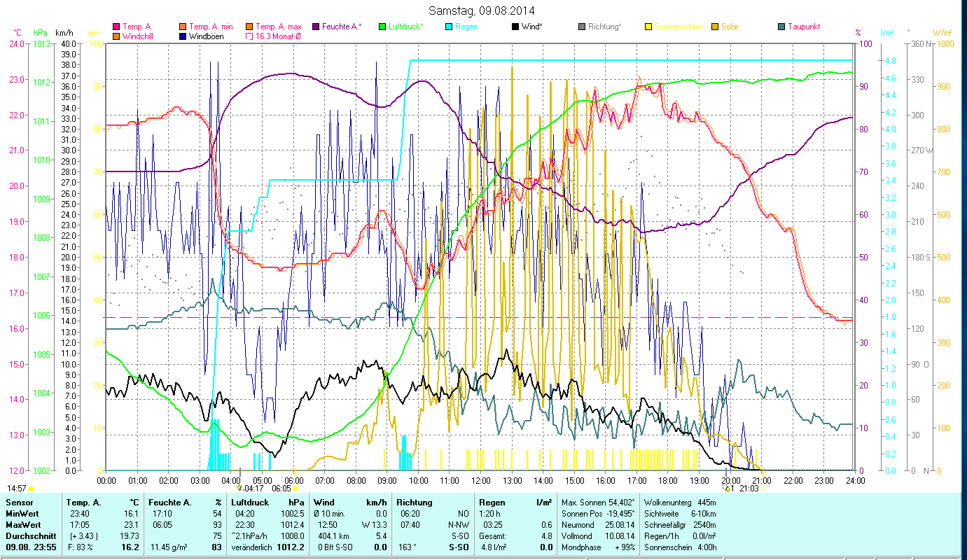Click the sun icon beside 14:57

31,489
